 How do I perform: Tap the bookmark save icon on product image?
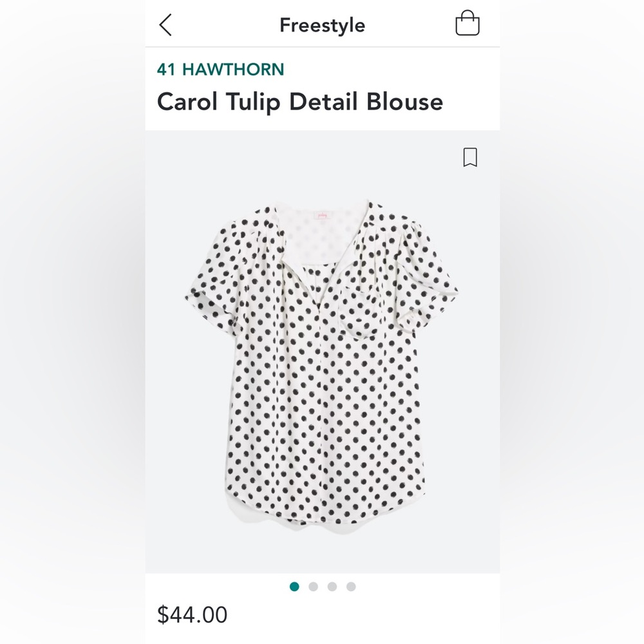click(x=469, y=158)
